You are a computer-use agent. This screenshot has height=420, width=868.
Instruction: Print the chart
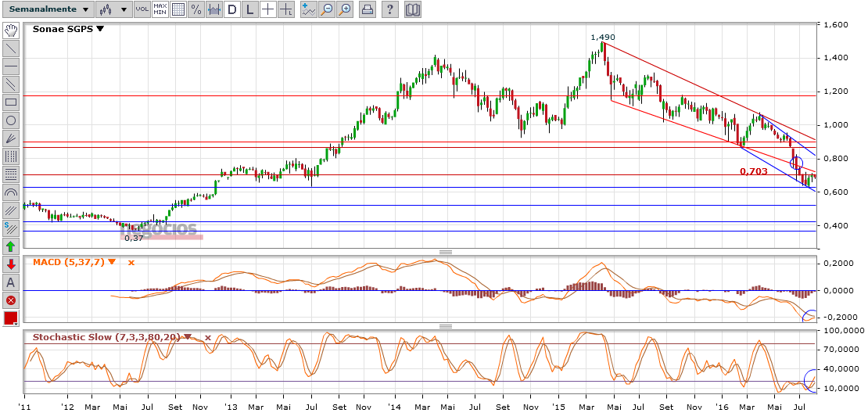point(368,9)
